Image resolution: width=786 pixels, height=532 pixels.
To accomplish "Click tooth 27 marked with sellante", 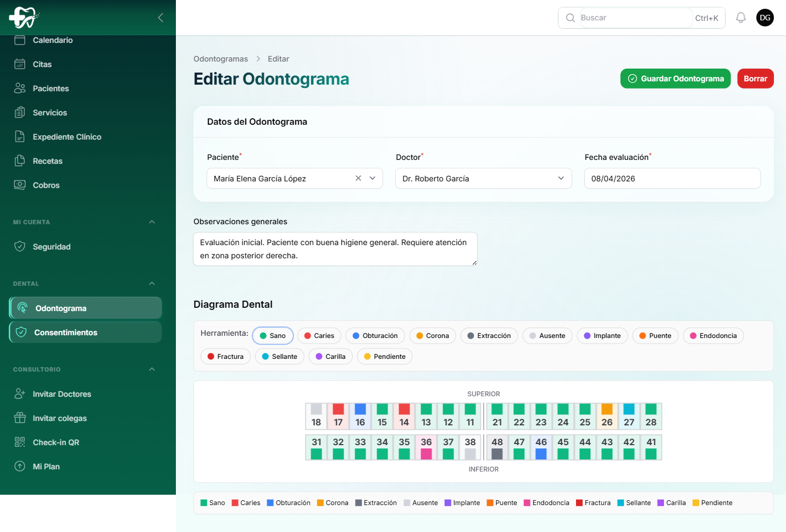I will pyautogui.click(x=629, y=416).
